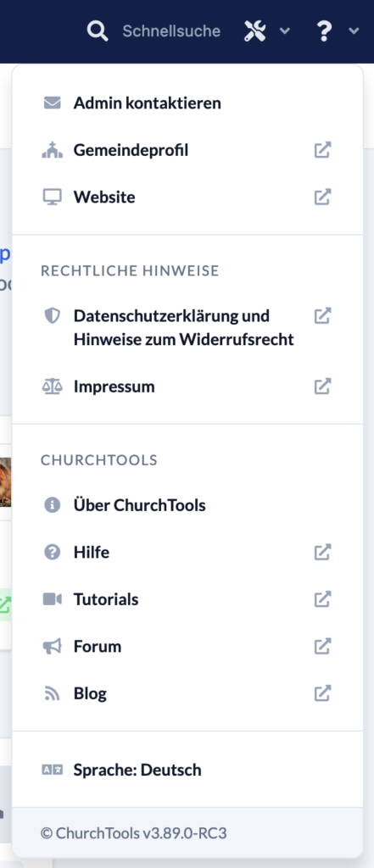Open Datenschutzerklärung und Hinweise zum Widerrufsrecht

187,327
